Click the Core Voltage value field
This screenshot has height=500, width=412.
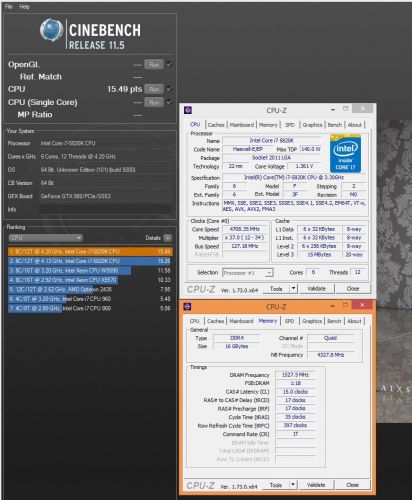305,166
